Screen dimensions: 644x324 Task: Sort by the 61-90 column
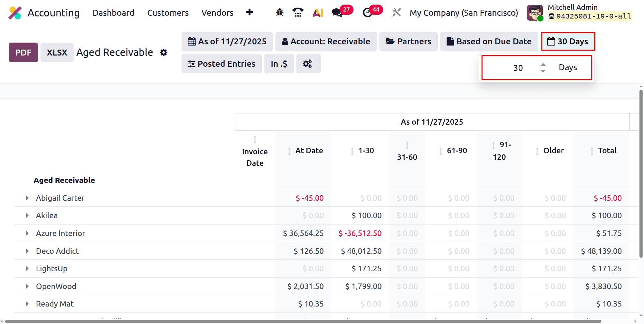coord(441,151)
